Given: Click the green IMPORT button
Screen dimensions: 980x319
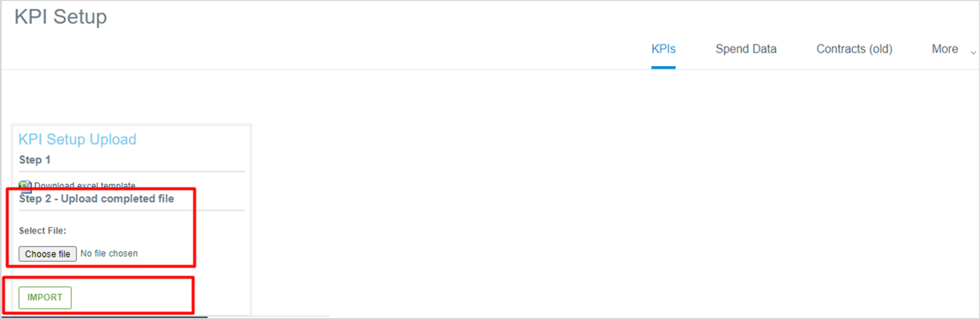Looking at the screenshot, I should (45, 297).
